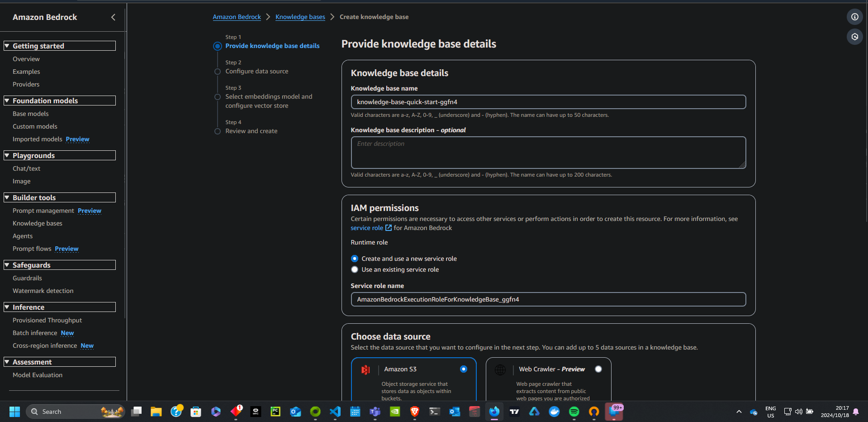Viewport: 868px width, 422px height.
Task: Open external link icon beside service role
Action: point(388,228)
